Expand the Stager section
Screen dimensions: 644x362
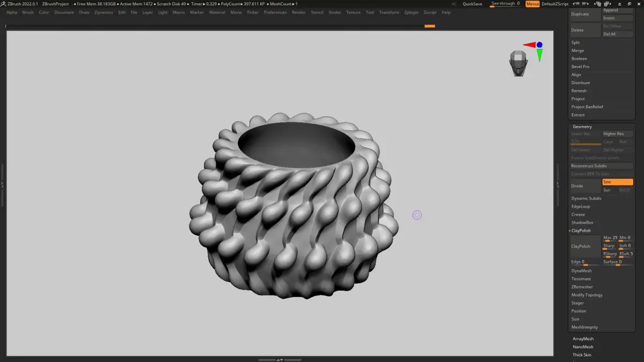[577, 303]
